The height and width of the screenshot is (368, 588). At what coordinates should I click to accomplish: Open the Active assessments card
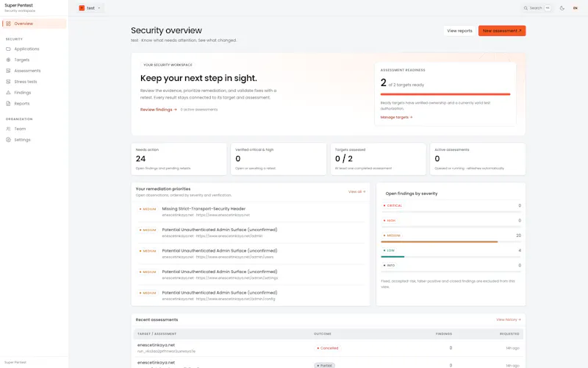pos(478,159)
